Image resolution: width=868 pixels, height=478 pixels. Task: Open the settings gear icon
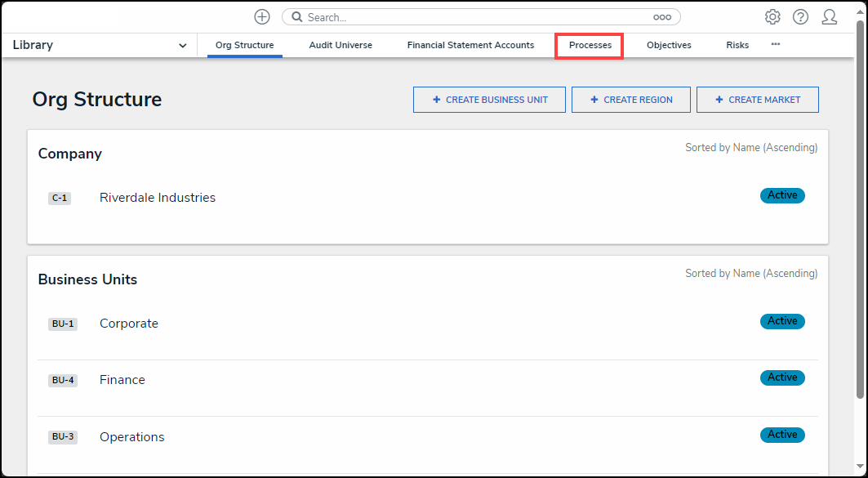[772, 17]
